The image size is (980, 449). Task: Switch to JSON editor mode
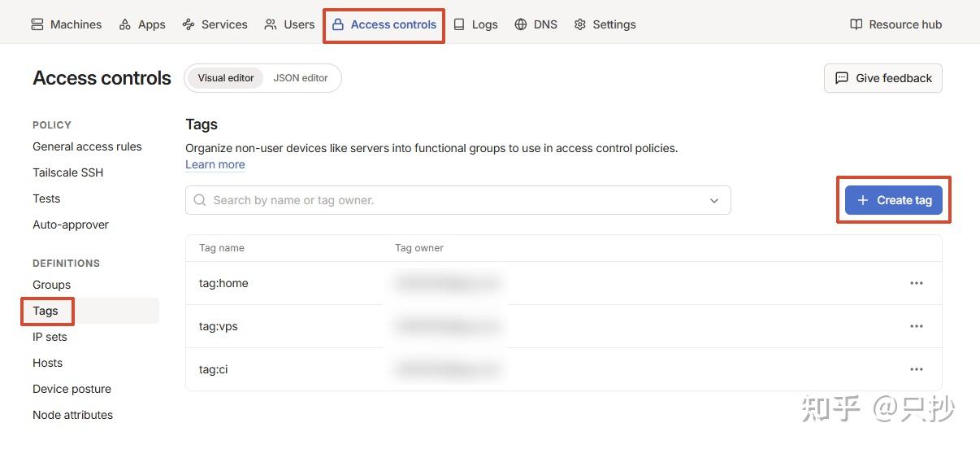click(301, 78)
